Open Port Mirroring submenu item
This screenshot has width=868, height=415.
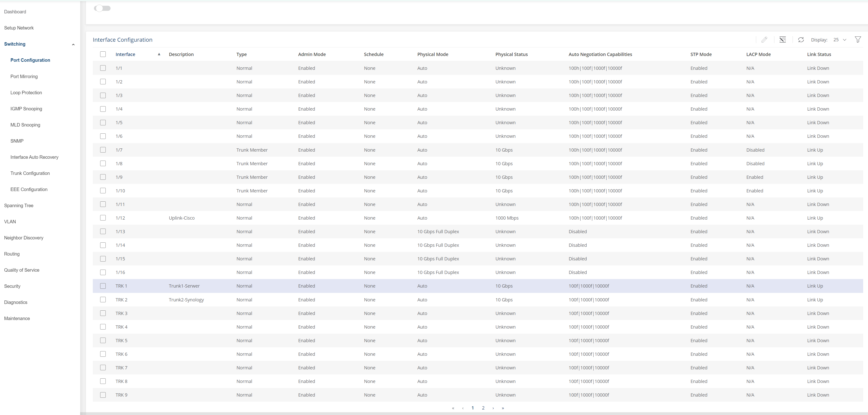tap(24, 77)
